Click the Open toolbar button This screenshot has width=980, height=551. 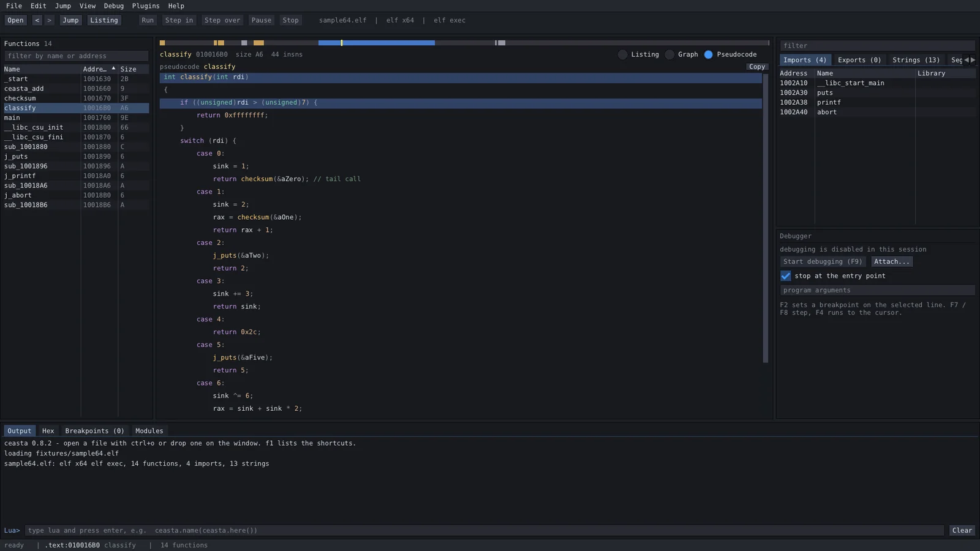coord(16,20)
